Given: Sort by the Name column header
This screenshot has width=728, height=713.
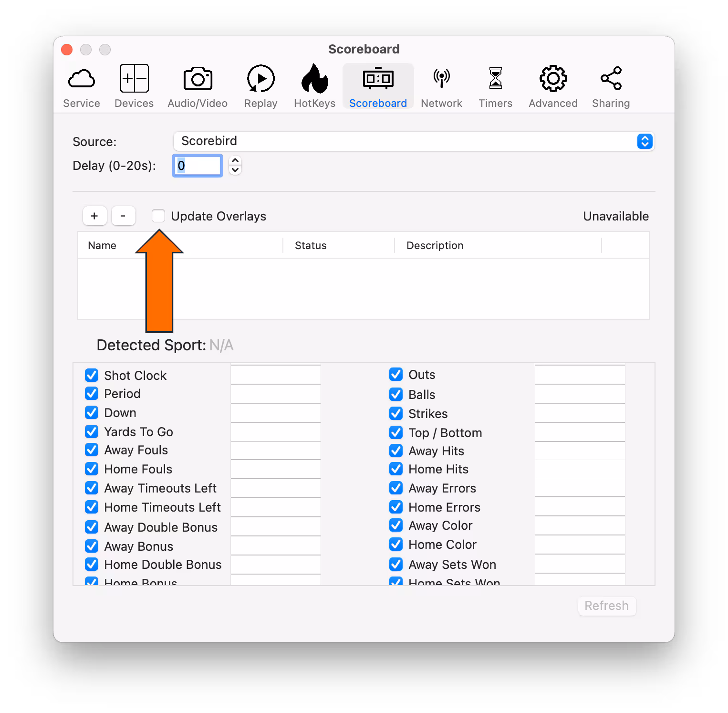Looking at the screenshot, I should click(x=180, y=245).
